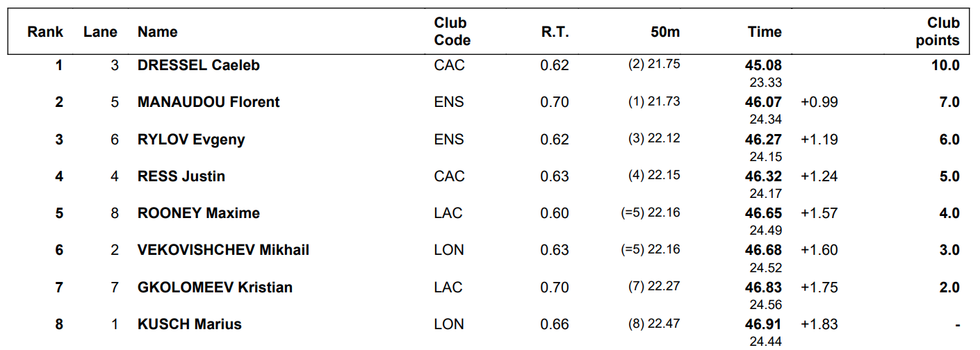Click the Time column header
980x350 pixels.
tap(765, 32)
